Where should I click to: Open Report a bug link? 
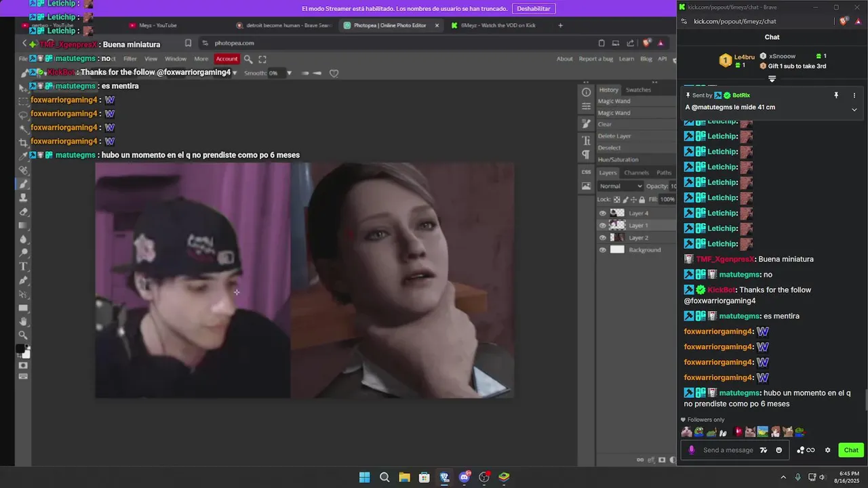tap(596, 59)
